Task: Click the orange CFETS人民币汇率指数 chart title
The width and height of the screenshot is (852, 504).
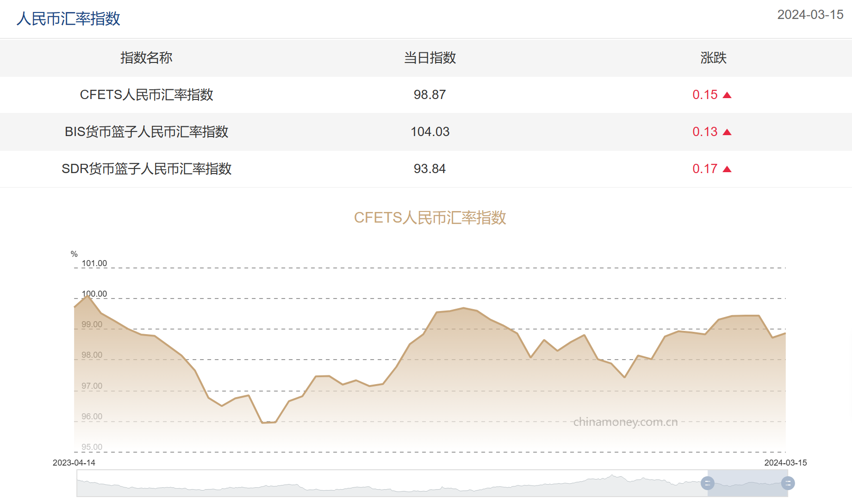Action: [x=430, y=218]
